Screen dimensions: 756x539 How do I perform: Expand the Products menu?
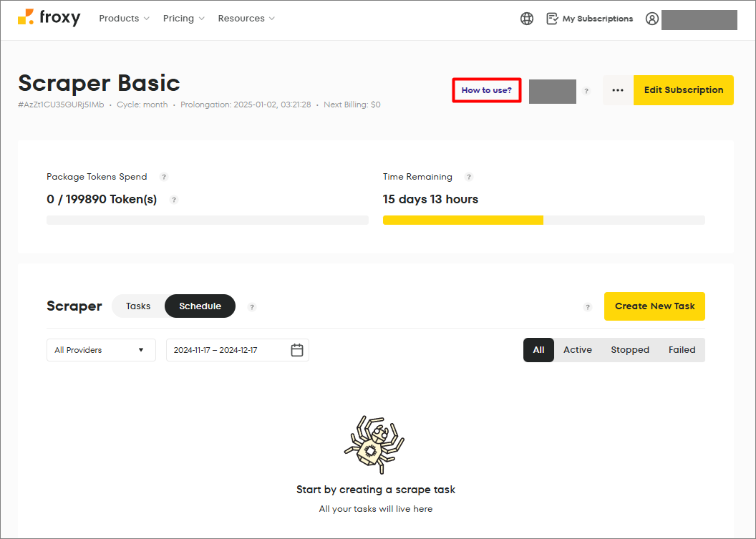[124, 19]
